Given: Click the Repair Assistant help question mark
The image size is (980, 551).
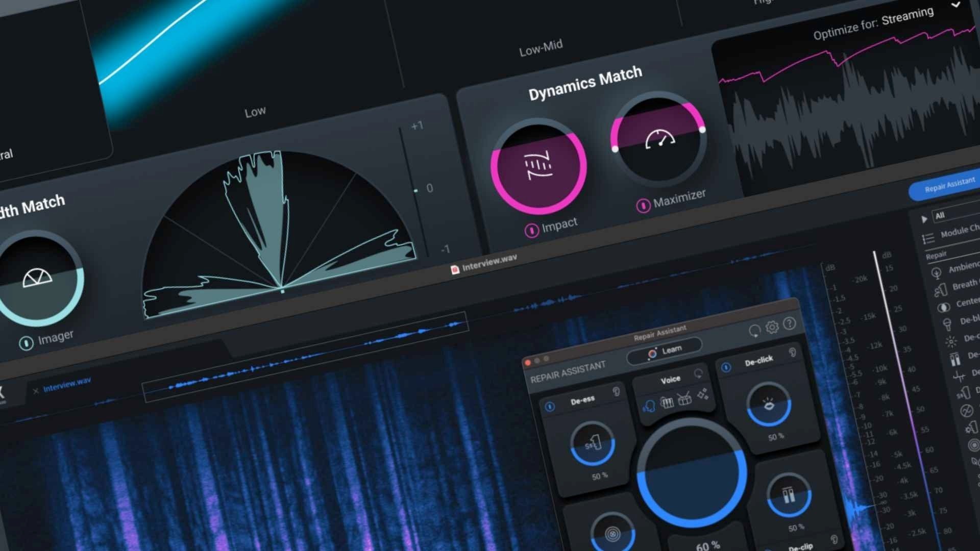Looking at the screenshot, I should pos(789,324).
